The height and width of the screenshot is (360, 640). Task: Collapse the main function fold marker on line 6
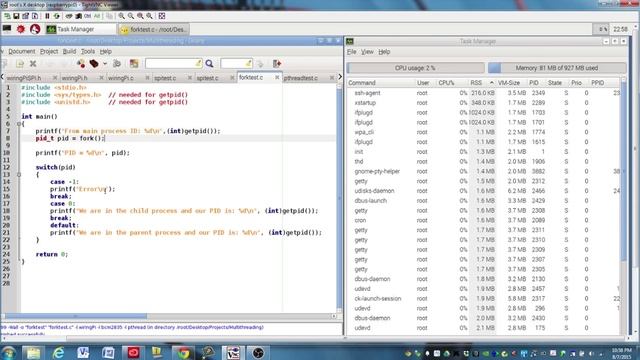pyautogui.click(x=19, y=124)
